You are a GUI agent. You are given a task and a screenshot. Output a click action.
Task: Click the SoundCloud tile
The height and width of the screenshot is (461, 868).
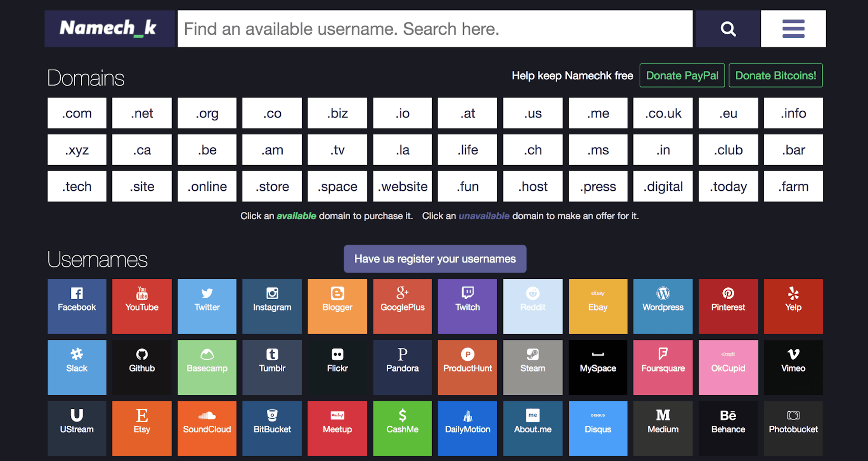[x=207, y=428]
